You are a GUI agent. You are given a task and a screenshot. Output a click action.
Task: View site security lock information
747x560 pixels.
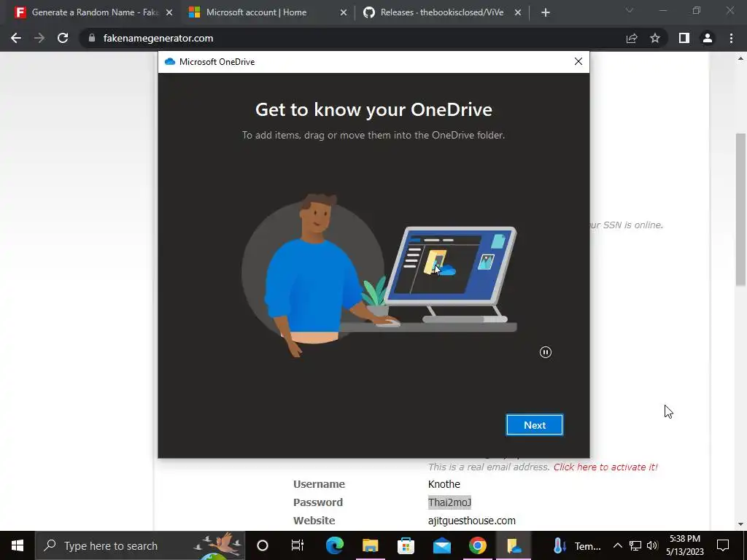click(92, 38)
